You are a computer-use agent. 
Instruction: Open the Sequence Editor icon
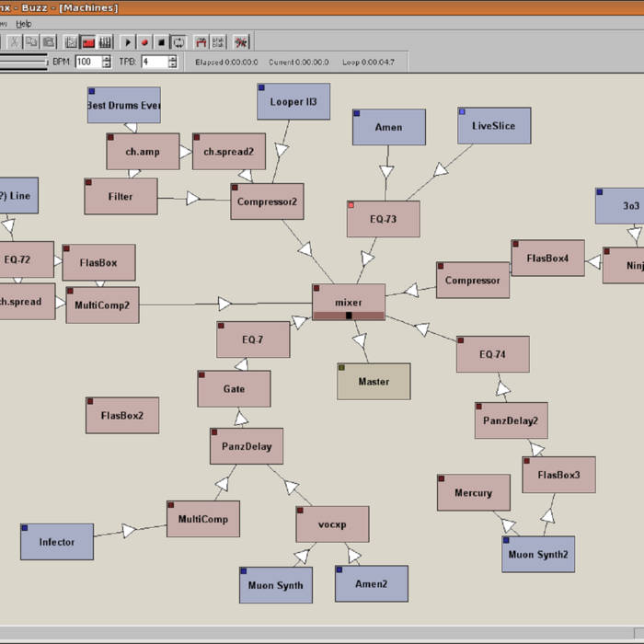(106, 42)
